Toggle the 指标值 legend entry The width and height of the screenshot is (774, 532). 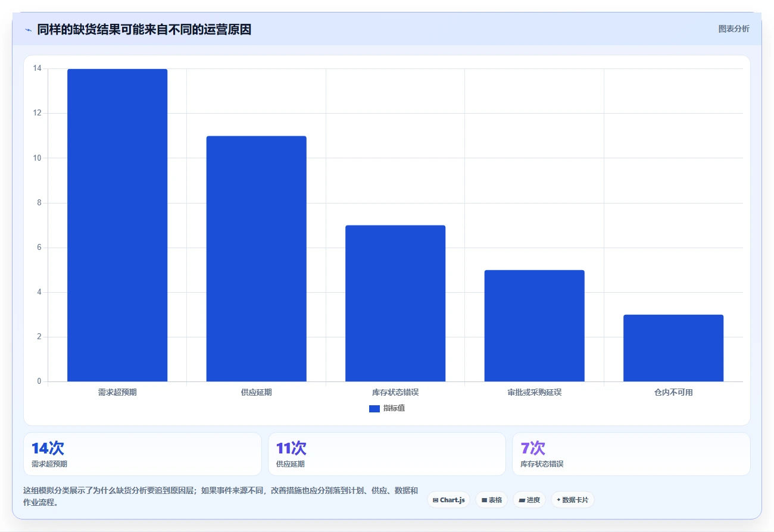(387, 408)
